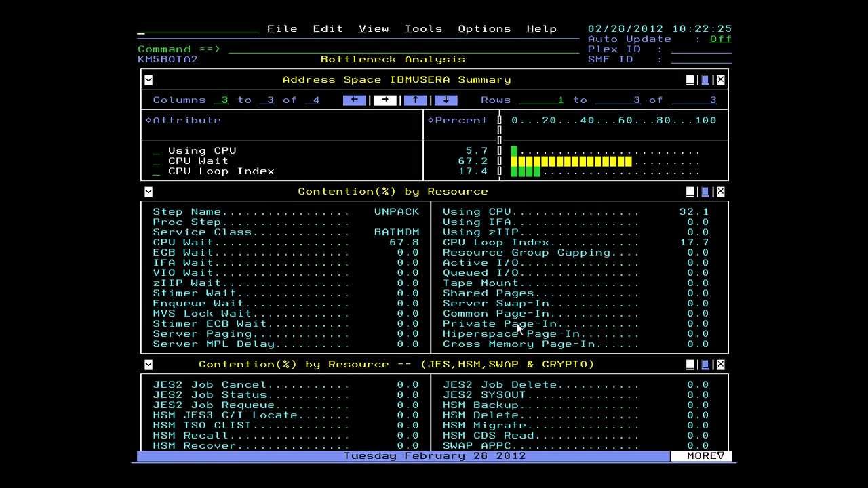Click the Columns starting value 3
Viewport: 868px width, 488px height.
point(221,100)
